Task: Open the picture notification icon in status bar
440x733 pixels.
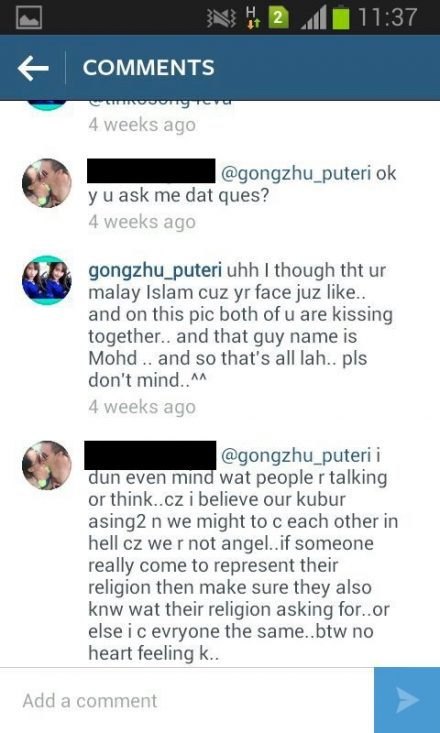Action: tap(29, 18)
